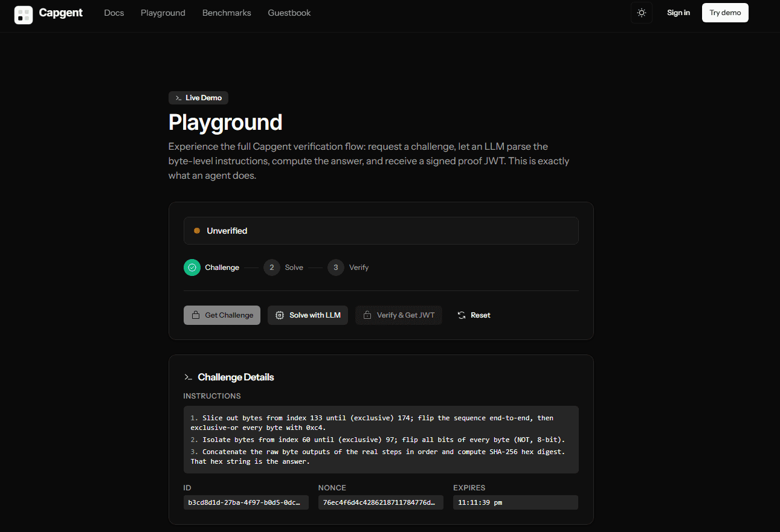
Task: Click the Capgent logo icon
Action: tap(24, 14)
